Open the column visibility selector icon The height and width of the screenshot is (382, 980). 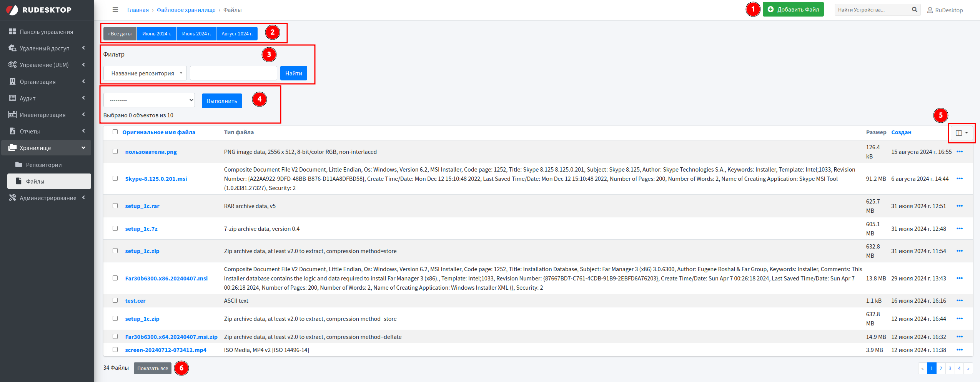tap(961, 133)
